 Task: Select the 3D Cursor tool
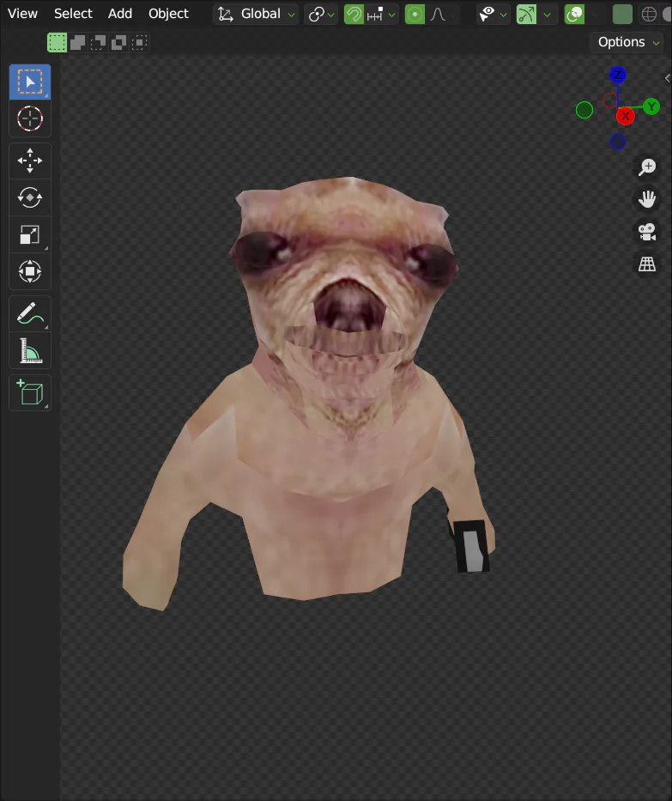(x=30, y=118)
